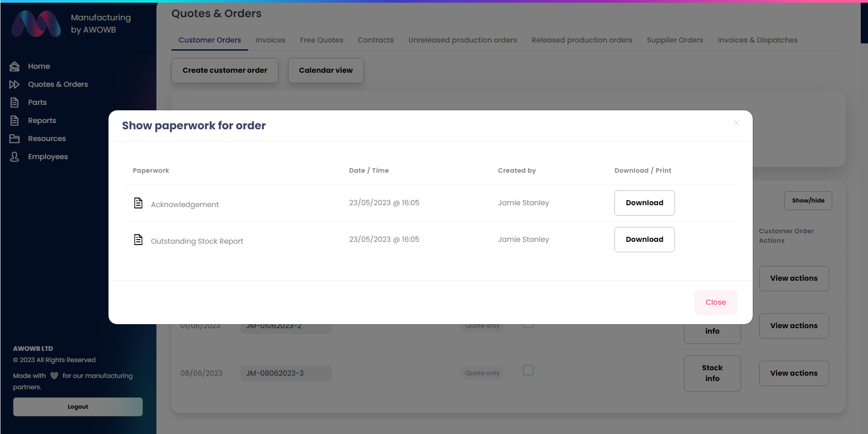Switch to the Invoices tab

270,40
